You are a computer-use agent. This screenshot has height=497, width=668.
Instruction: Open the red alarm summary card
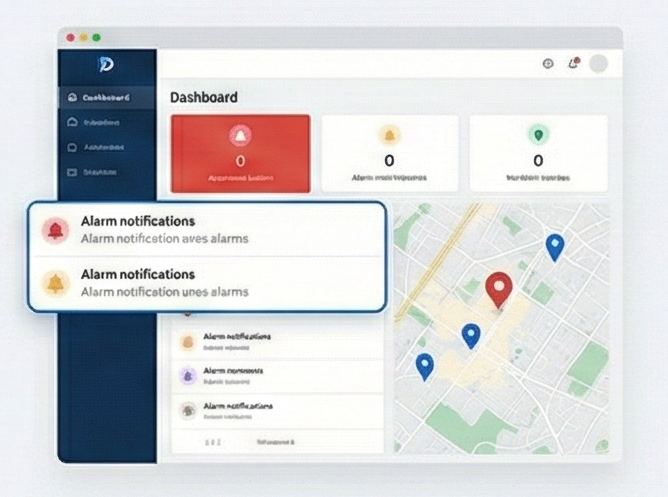240,153
